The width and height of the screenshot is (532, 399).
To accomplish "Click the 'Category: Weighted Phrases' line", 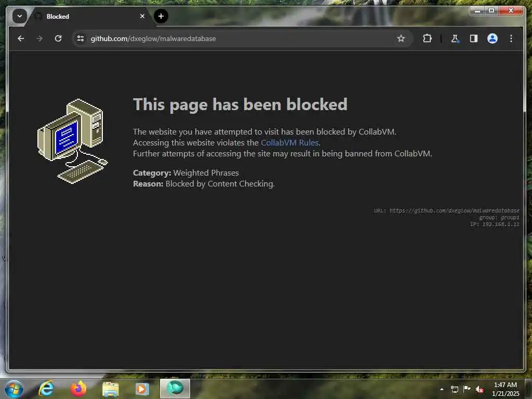I will click(x=186, y=172).
